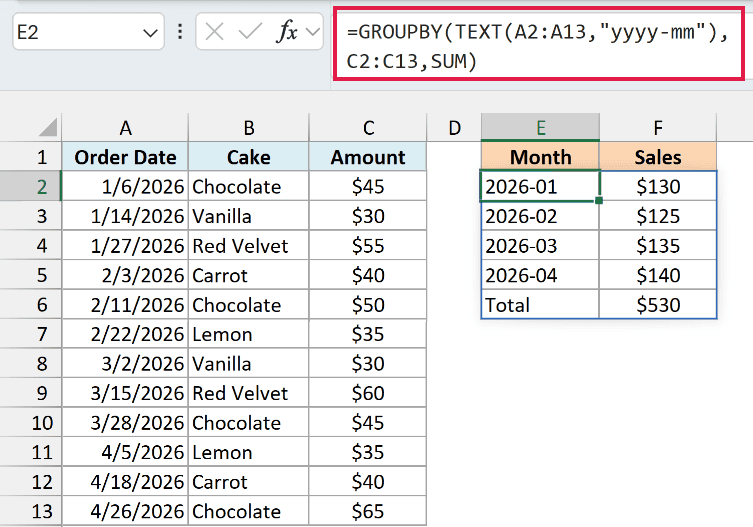Select row 13 header

tap(31, 511)
